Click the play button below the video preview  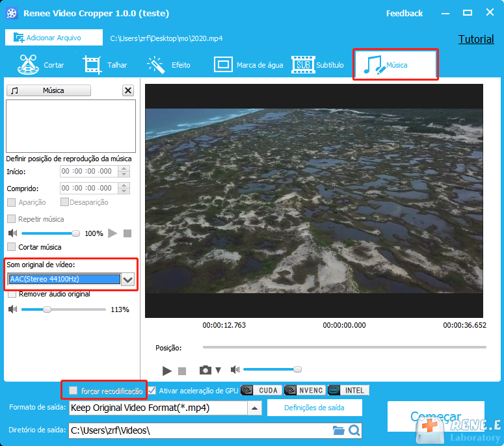click(x=167, y=371)
